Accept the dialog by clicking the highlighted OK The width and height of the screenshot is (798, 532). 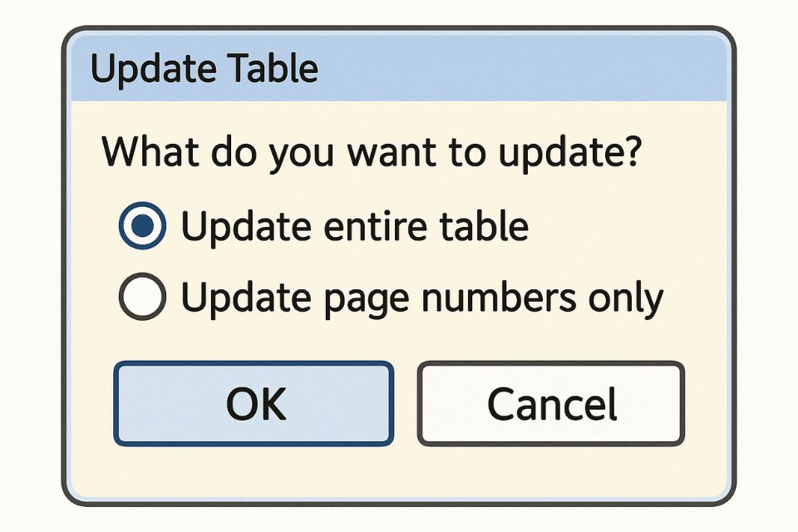253,403
